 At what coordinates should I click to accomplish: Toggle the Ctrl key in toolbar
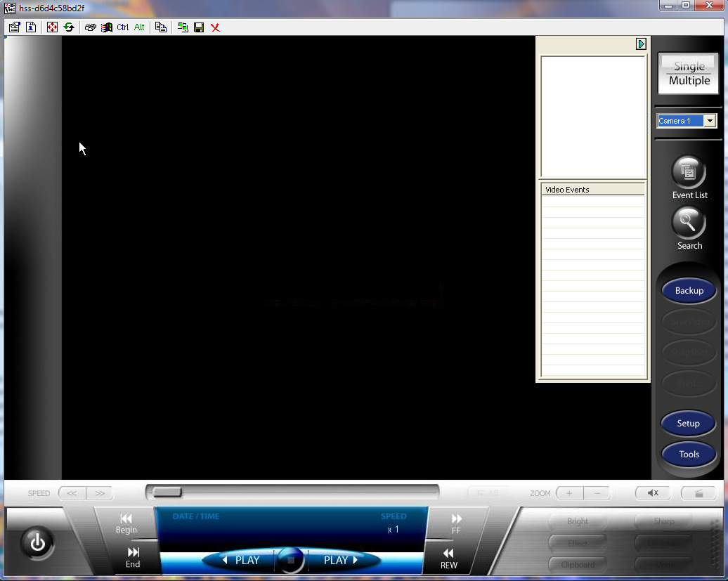point(123,27)
